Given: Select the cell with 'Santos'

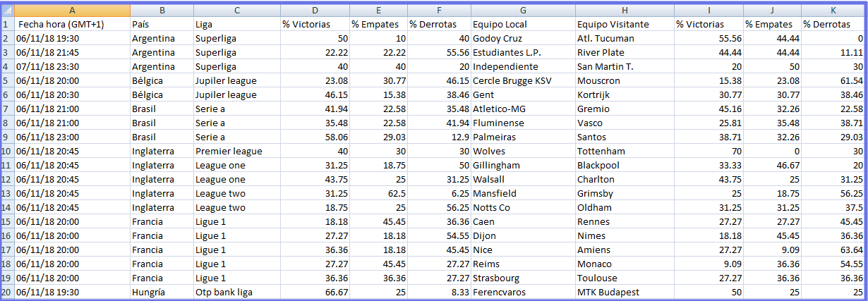Looking at the screenshot, I should [625, 137].
